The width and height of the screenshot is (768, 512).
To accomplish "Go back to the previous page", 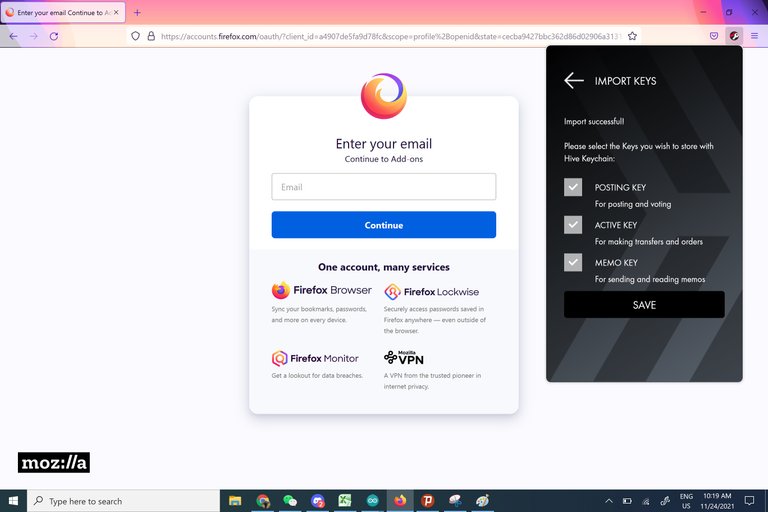I will 13,36.
